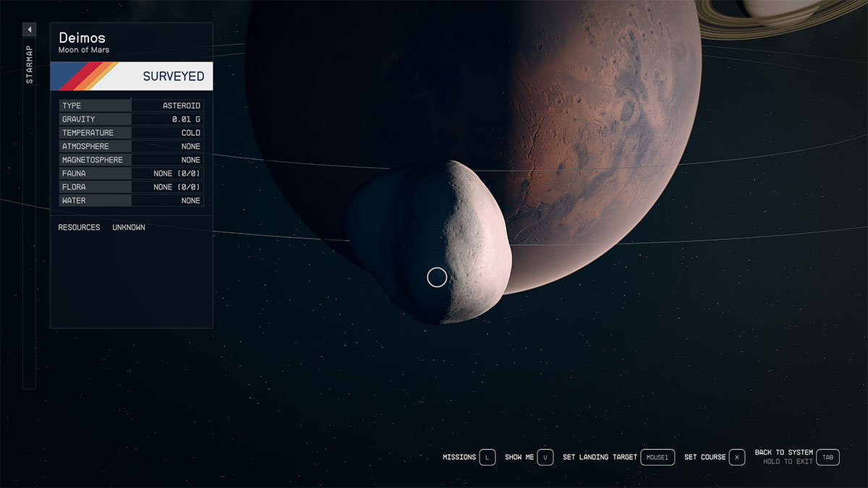Click the MOUSE1 icon for Set Landing Target
868x488 pixels.
point(658,457)
